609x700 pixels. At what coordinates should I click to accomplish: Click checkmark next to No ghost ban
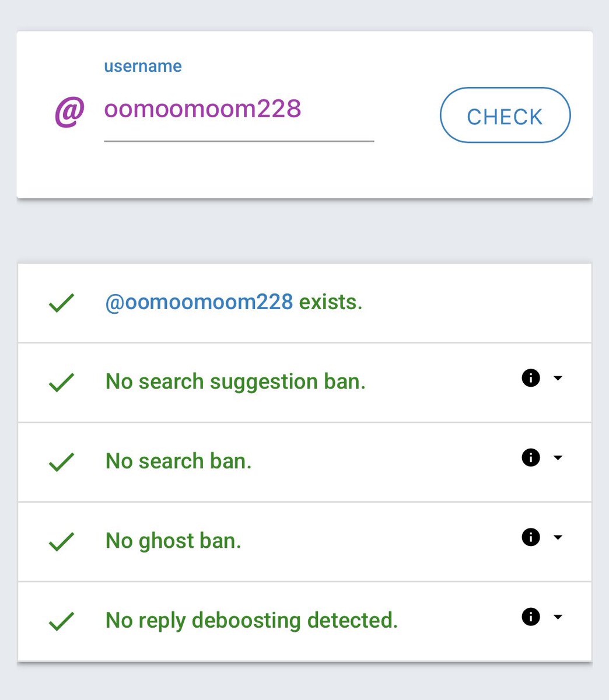pos(61,541)
